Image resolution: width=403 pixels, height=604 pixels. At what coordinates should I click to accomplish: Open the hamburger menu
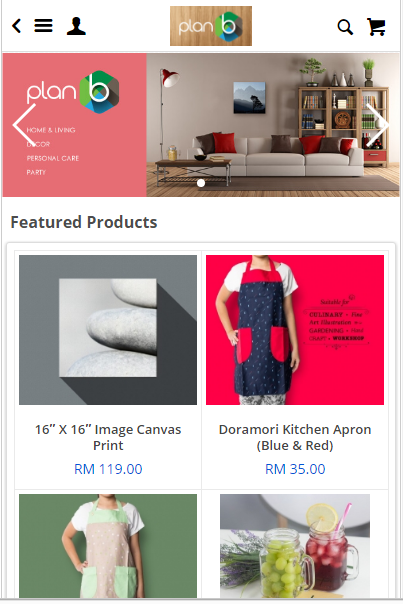[x=43, y=26]
